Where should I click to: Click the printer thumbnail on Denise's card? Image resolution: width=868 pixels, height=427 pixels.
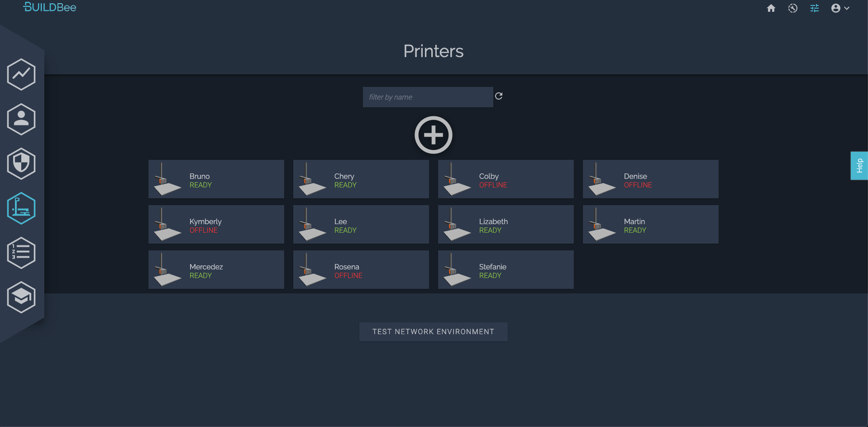pyautogui.click(x=602, y=179)
